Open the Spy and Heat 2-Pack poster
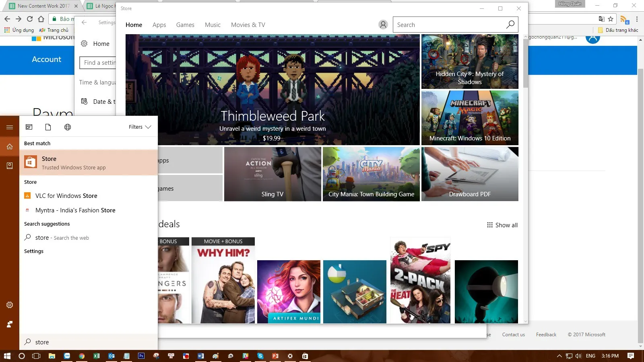Viewport: 644px width, 362px height. (x=420, y=280)
